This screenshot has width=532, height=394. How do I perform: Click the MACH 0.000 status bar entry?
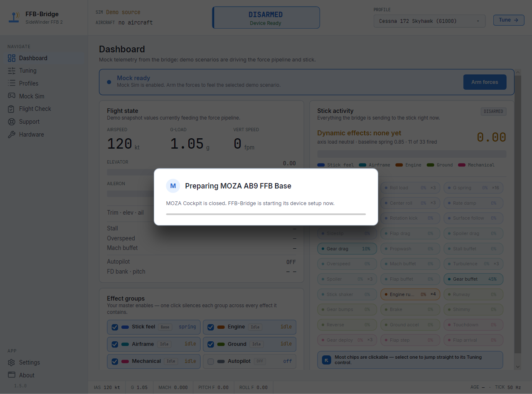(173, 387)
